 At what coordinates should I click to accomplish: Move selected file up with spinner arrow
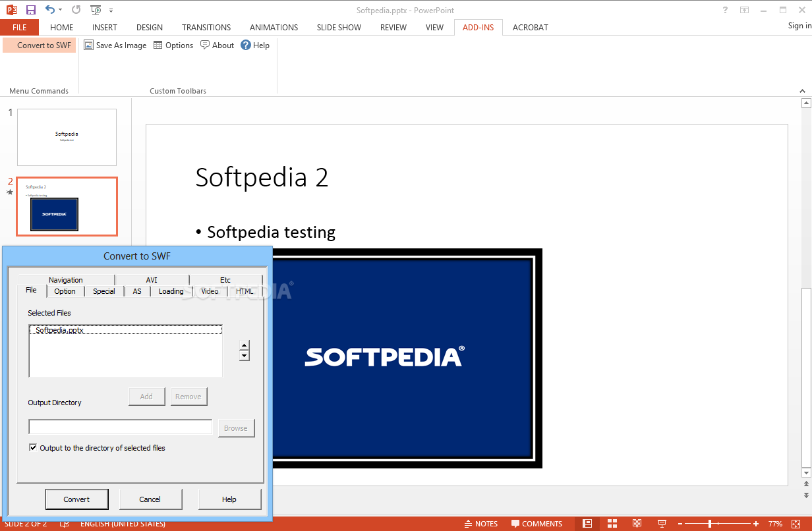[244, 345]
